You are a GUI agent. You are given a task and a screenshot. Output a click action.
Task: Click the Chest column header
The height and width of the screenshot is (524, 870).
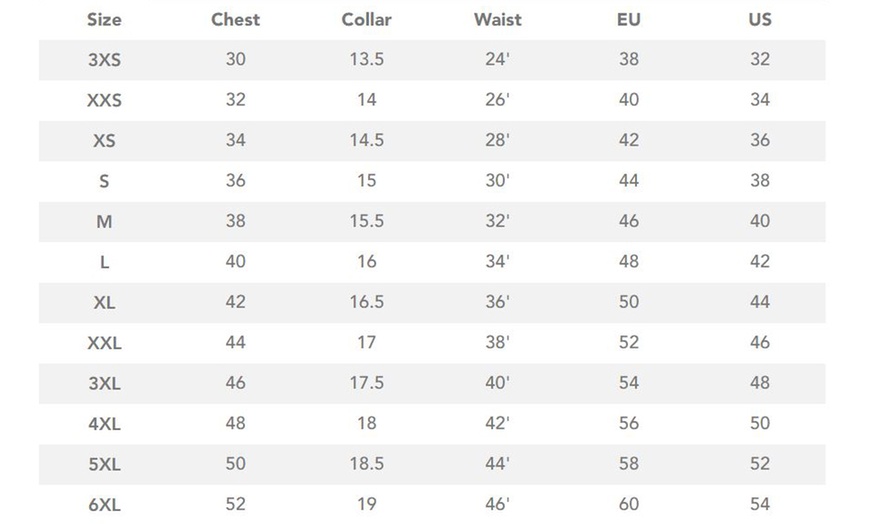(235, 19)
